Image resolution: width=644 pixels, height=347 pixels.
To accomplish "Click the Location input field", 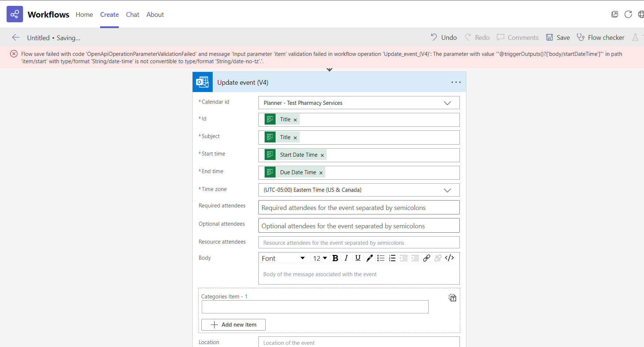I will (x=359, y=342).
